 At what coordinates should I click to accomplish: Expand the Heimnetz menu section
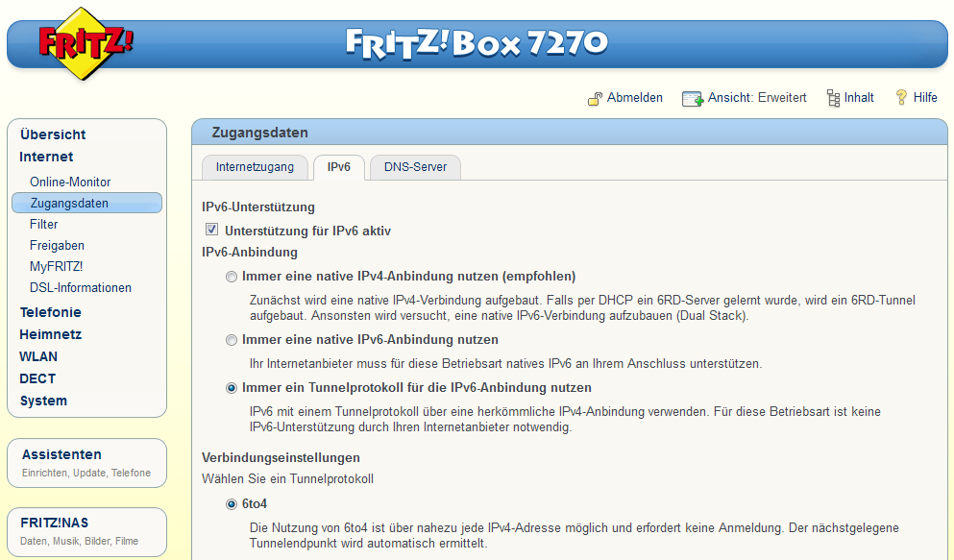click(x=51, y=334)
